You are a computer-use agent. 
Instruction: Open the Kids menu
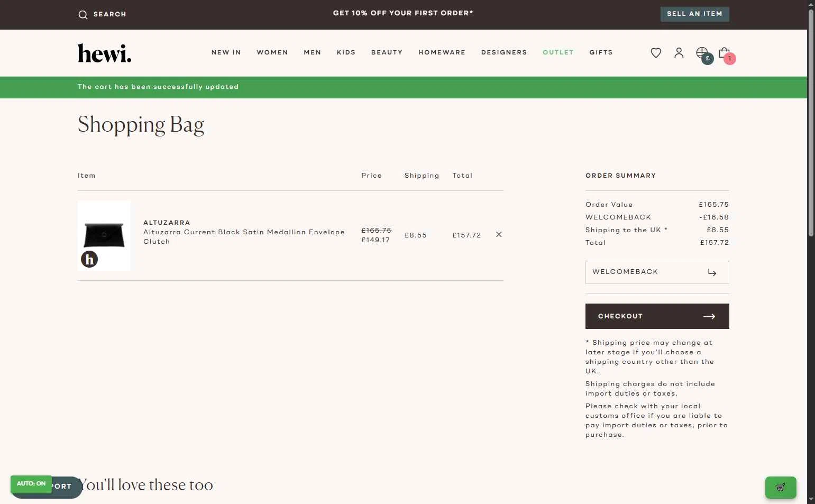coord(346,52)
